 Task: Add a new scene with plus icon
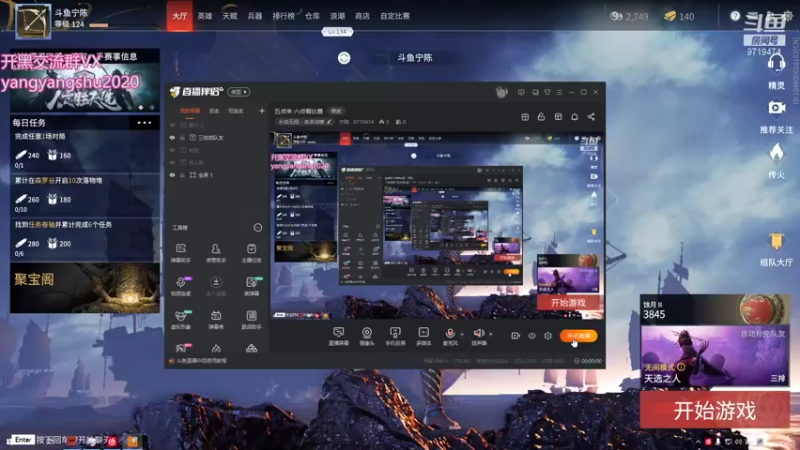point(262,111)
